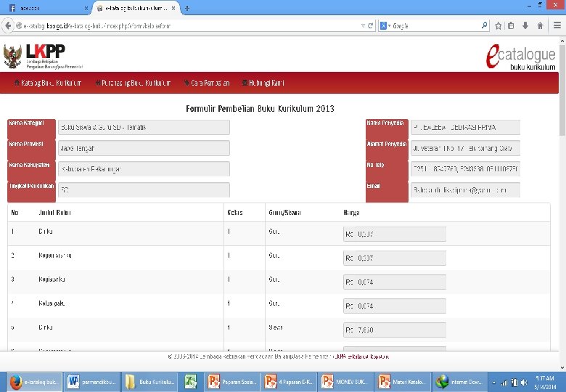
Task: Click the Email field
Action: [465, 190]
